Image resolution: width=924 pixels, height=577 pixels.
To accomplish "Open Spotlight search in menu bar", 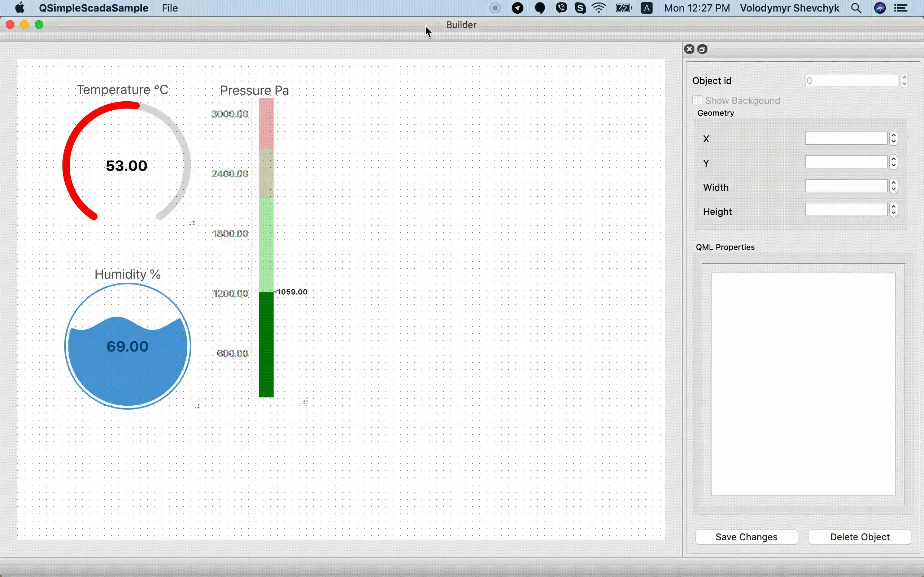I will tap(856, 8).
